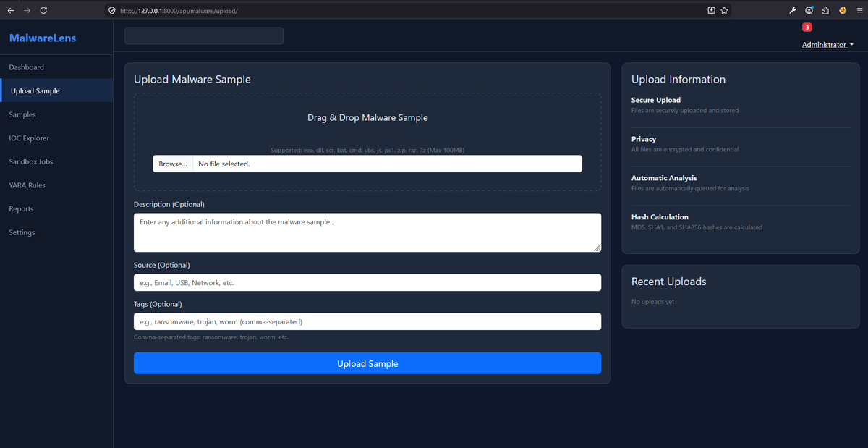Image resolution: width=868 pixels, height=448 pixels.
Task: Click the supported file types hint text
Action: [367, 151]
